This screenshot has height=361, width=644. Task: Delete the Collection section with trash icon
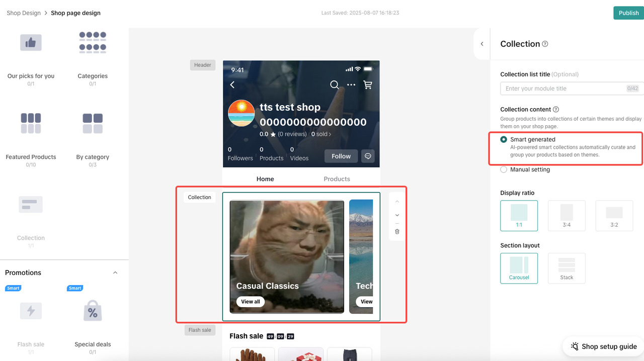tap(397, 231)
